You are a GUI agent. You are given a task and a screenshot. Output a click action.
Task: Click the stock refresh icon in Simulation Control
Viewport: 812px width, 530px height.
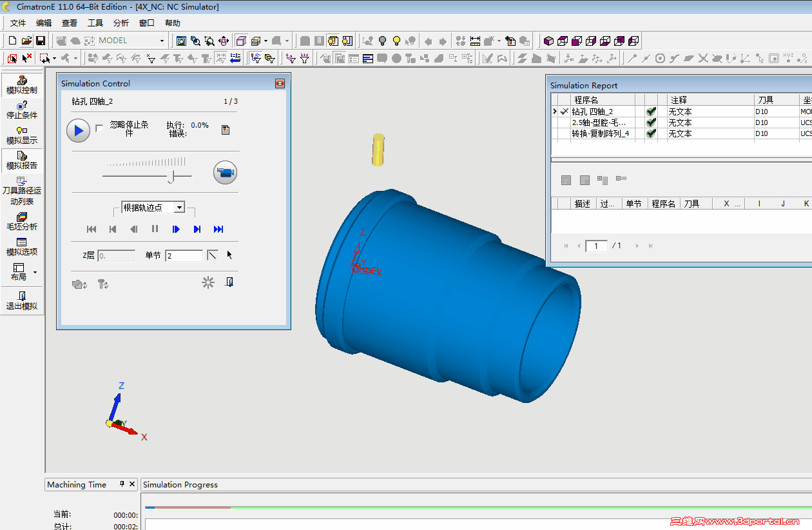point(80,283)
